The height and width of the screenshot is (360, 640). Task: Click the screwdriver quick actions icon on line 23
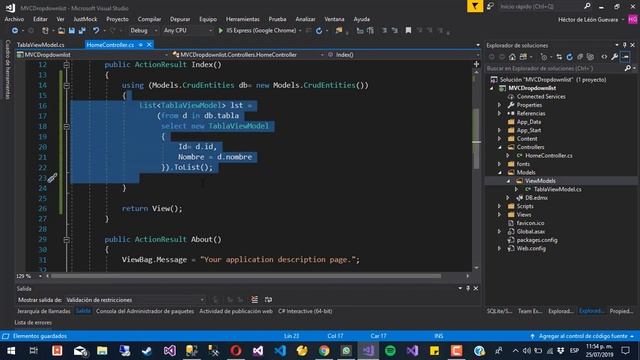point(52,178)
